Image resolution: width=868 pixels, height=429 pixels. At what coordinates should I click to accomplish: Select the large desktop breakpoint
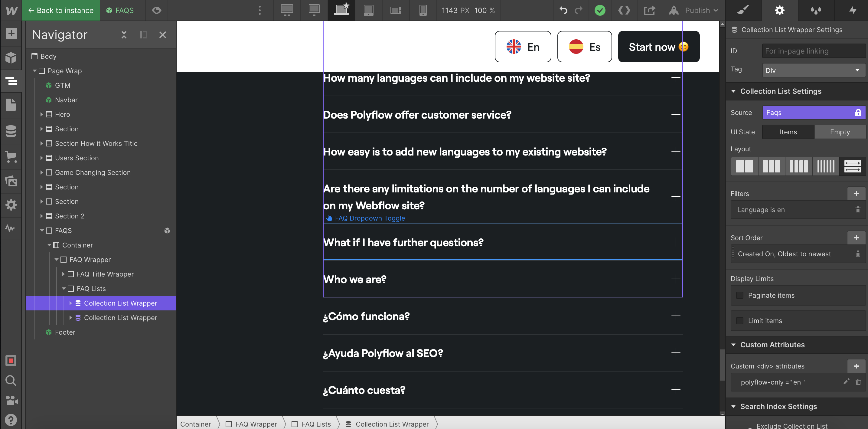pyautogui.click(x=287, y=10)
